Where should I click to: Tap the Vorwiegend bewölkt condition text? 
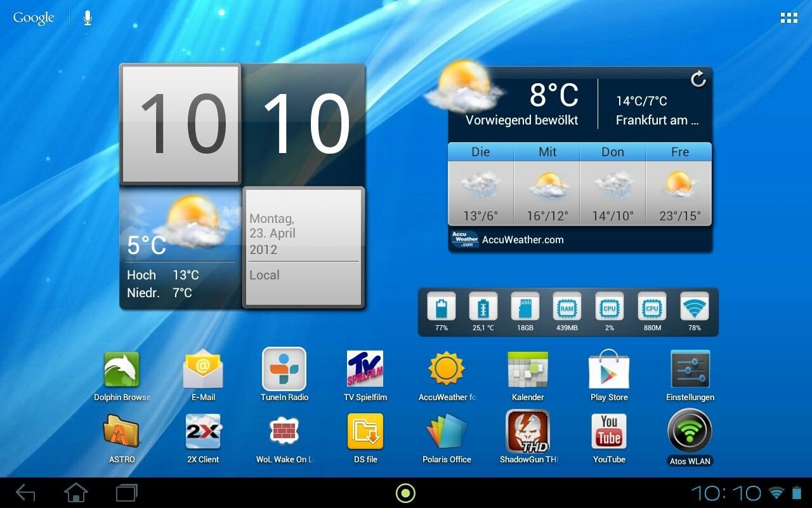click(x=521, y=120)
